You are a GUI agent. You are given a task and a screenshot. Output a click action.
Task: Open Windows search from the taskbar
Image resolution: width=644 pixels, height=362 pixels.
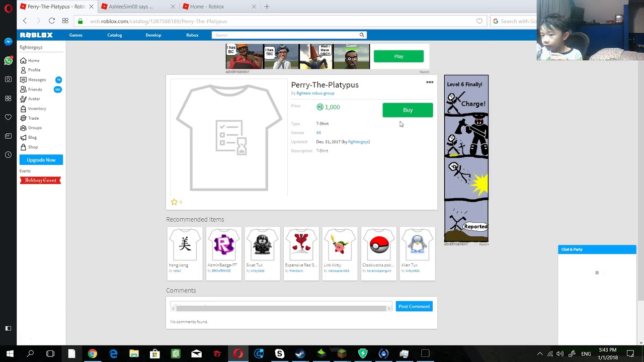30,354
